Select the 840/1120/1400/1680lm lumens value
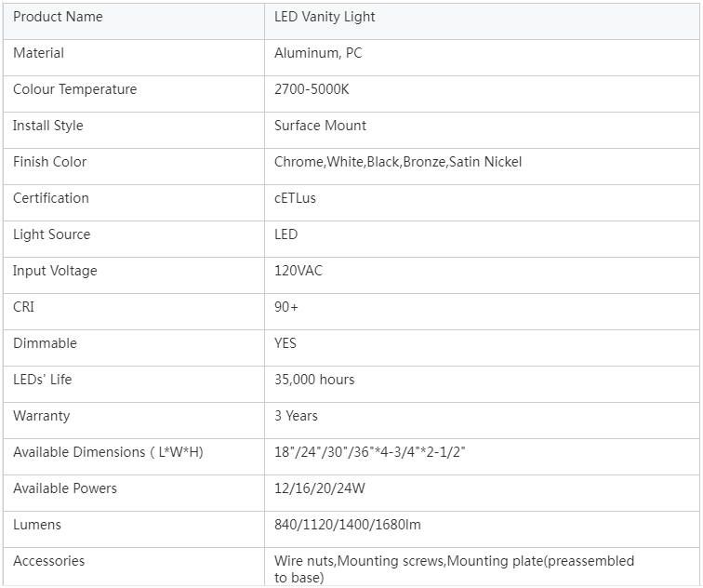The width and height of the screenshot is (703, 588). point(348,525)
